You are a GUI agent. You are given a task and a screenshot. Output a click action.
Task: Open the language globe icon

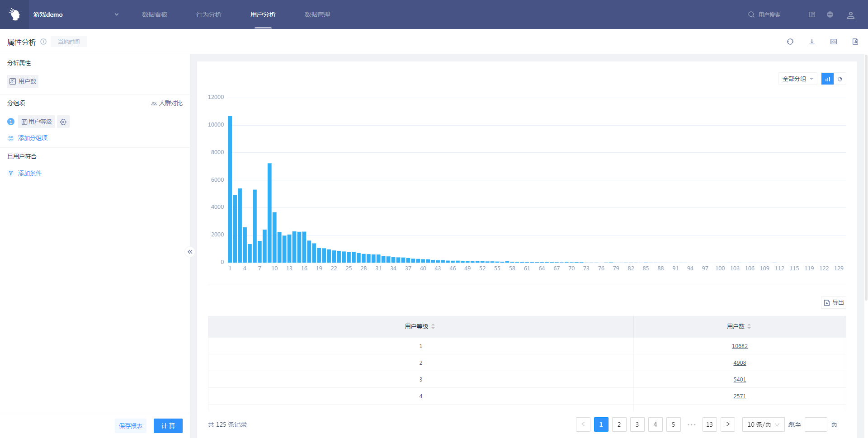(830, 14)
